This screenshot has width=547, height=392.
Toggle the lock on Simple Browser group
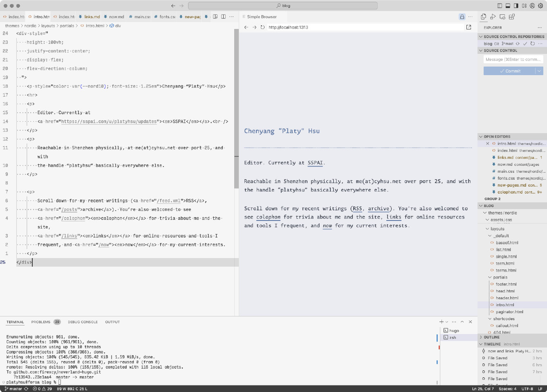[x=462, y=17]
